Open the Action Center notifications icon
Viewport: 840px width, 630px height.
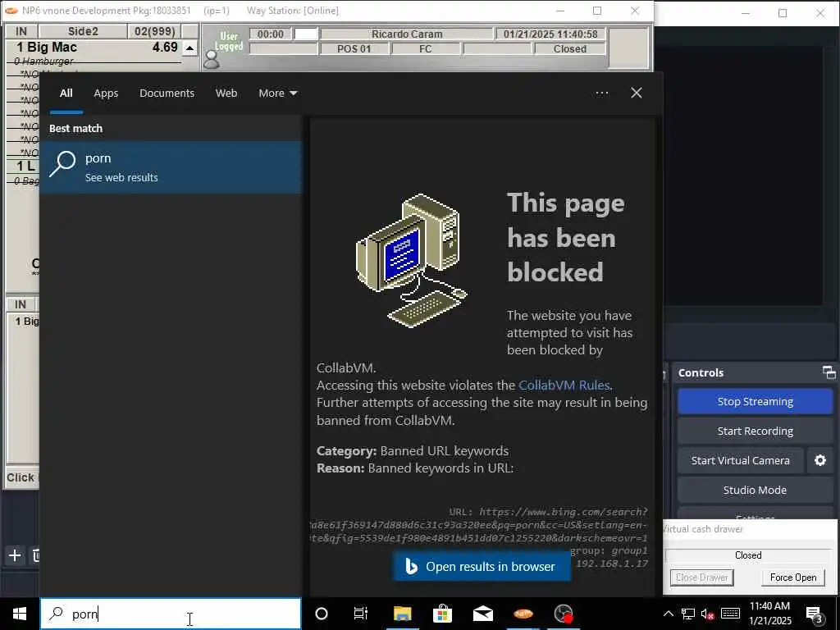tap(815, 614)
